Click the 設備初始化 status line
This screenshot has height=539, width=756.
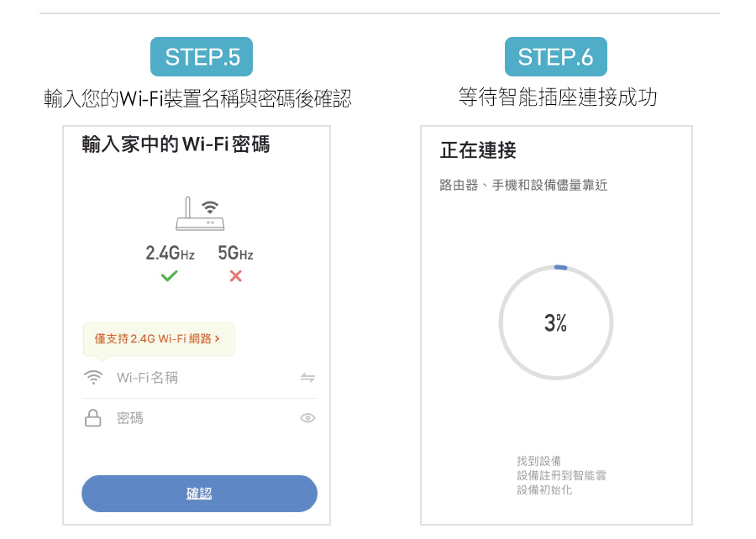point(544,489)
